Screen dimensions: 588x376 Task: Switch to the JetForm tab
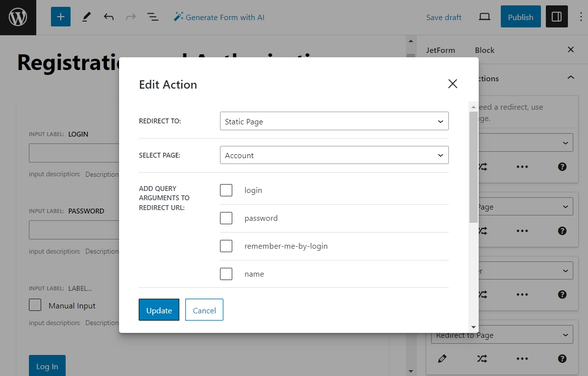pos(441,50)
